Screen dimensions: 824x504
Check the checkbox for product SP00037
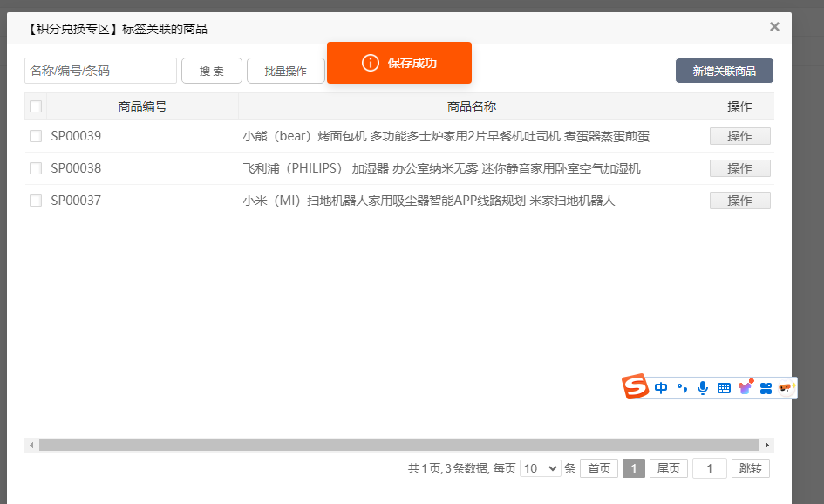click(35, 201)
